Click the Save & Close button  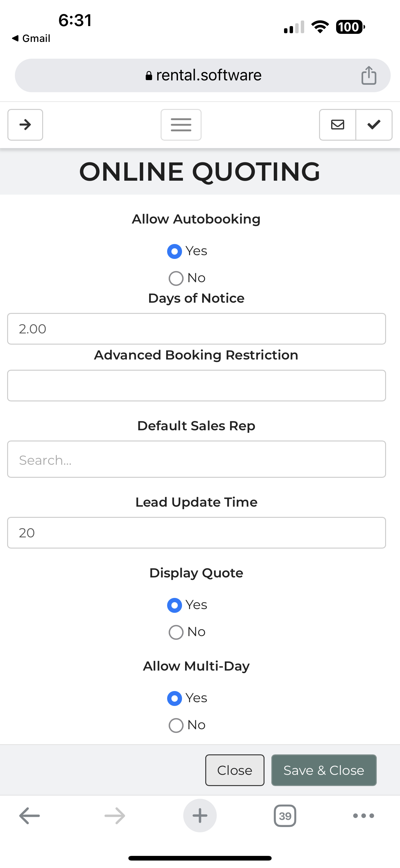point(324,770)
